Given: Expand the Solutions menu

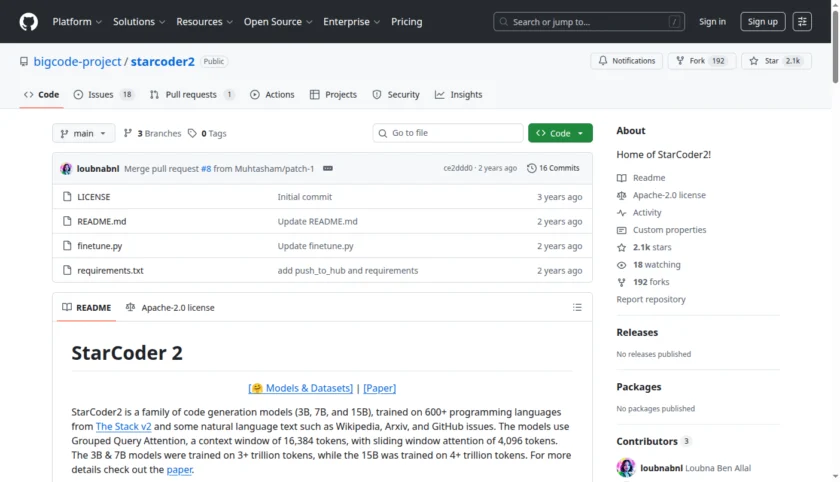Looking at the screenshot, I should coord(139,22).
